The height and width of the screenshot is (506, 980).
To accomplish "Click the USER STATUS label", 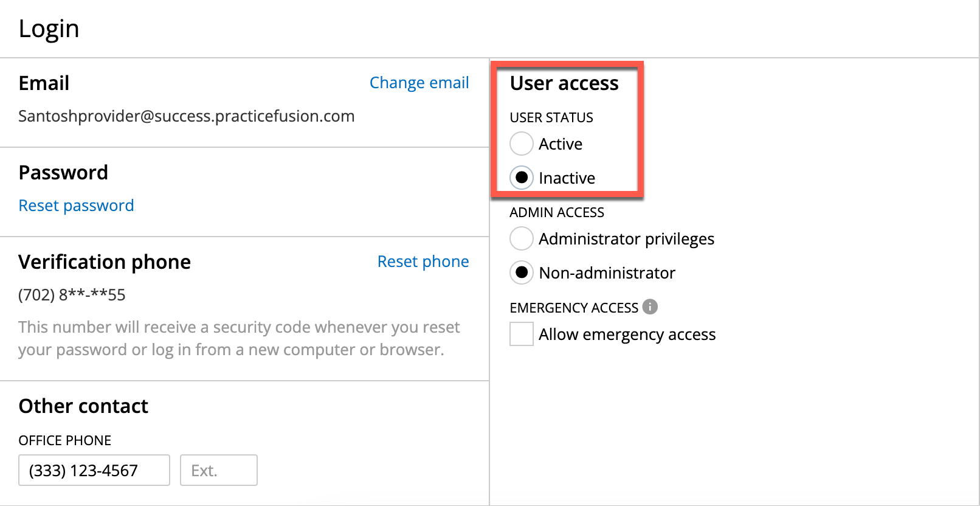I will (x=551, y=117).
